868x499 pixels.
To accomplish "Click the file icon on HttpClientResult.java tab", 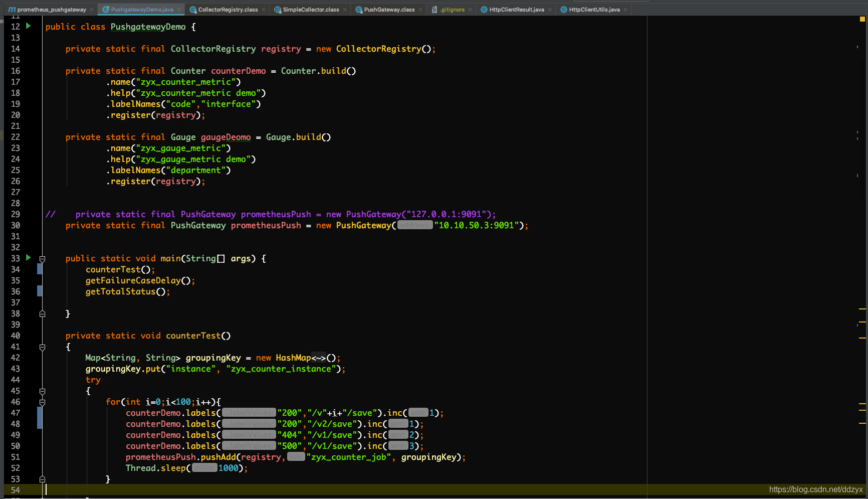I will (484, 10).
